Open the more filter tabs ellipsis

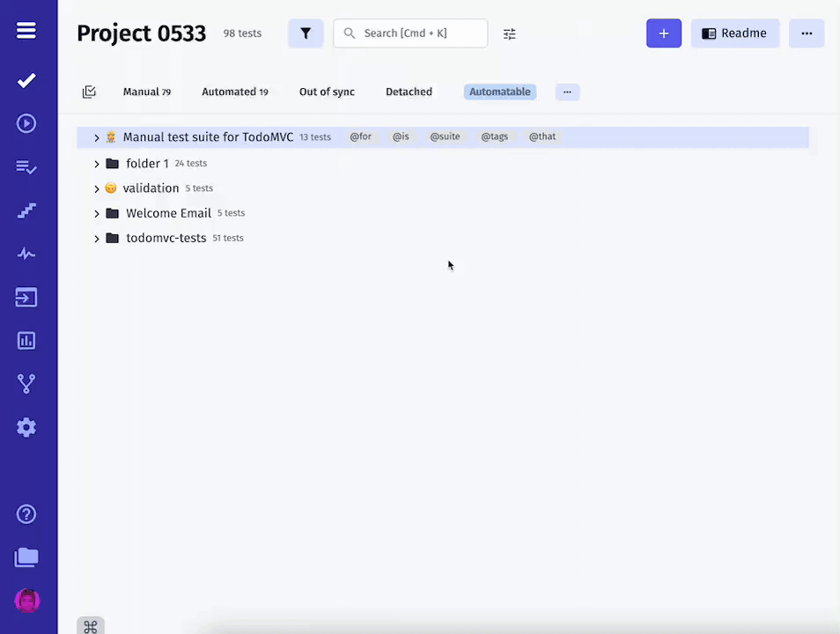(x=567, y=92)
